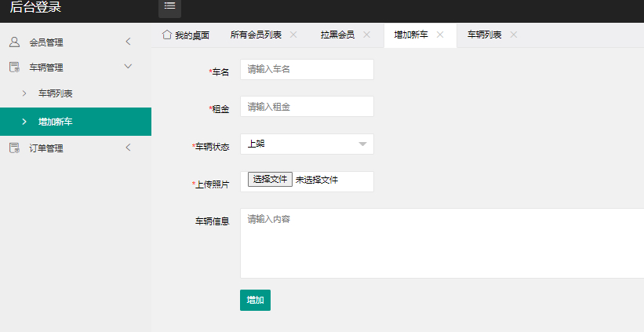The image size is (644, 332).
Task: Click the home icon on 我的桌面 tab
Action: [166, 35]
